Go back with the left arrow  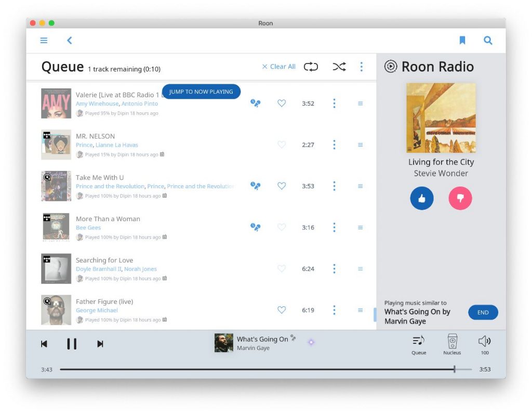click(69, 41)
